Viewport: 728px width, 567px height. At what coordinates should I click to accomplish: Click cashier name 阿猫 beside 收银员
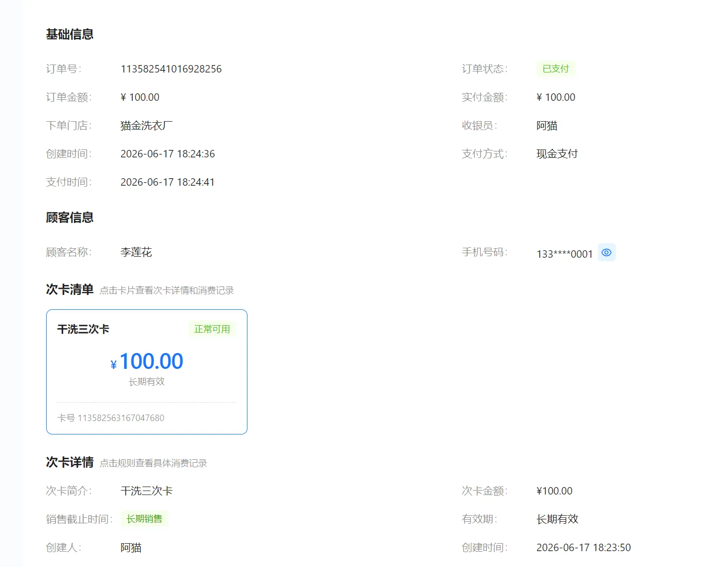click(x=547, y=126)
